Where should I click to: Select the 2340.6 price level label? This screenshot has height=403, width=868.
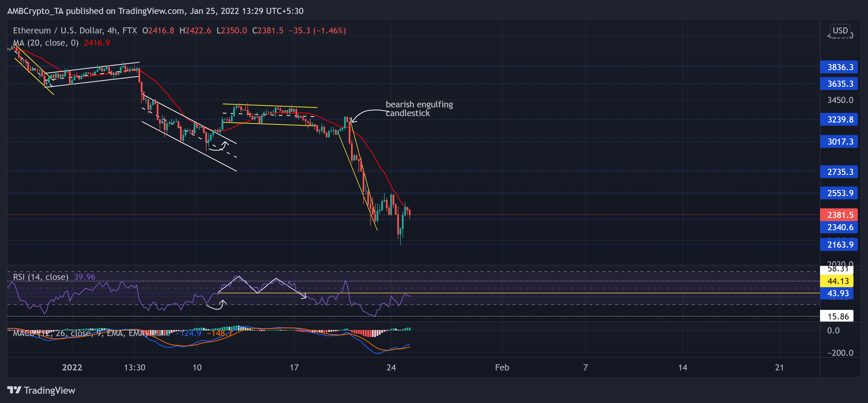[839, 227]
